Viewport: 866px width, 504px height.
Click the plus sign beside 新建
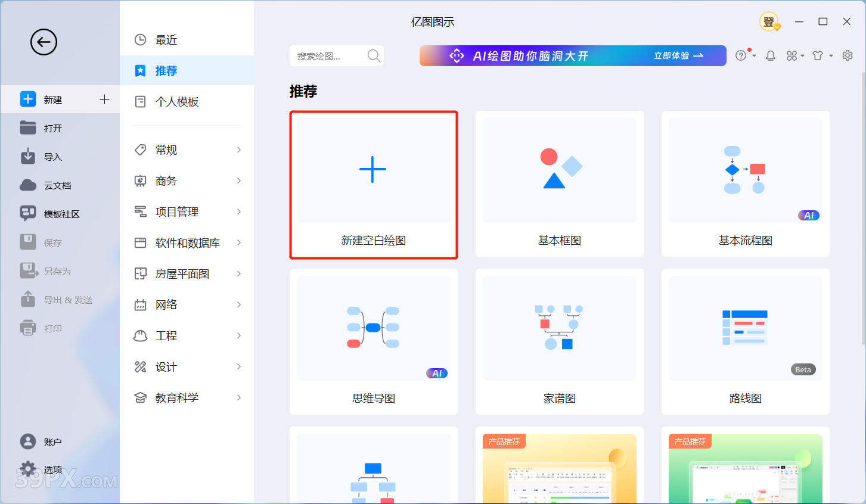click(104, 99)
